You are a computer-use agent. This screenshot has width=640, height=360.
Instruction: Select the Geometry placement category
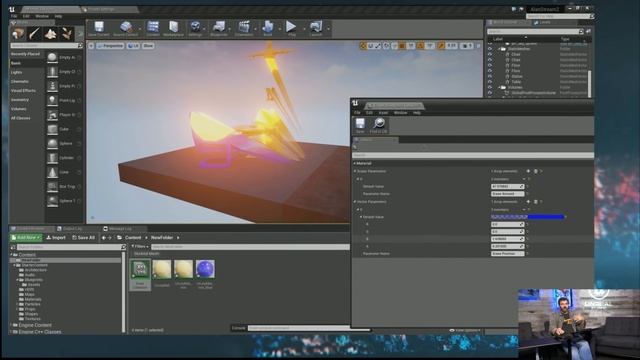coord(20,100)
